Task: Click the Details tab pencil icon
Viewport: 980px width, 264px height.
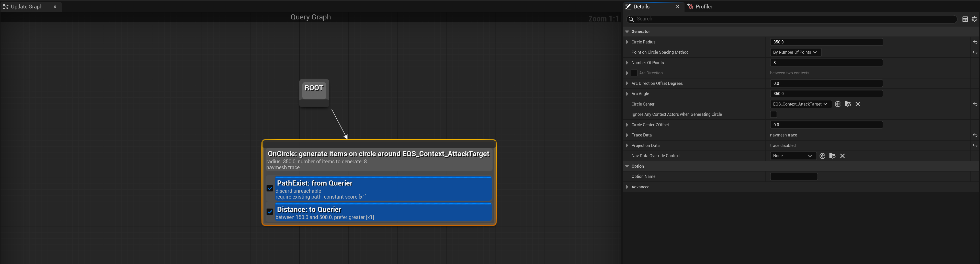Action: coord(628,6)
